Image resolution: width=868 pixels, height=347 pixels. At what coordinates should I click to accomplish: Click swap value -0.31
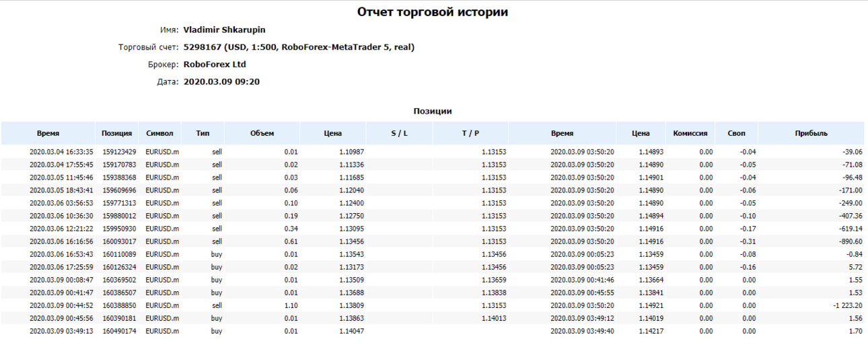[x=748, y=241]
